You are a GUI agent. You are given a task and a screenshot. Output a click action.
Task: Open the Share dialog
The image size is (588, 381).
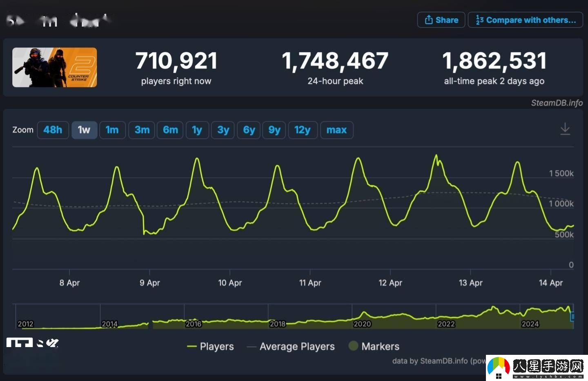pyautogui.click(x=441, y=20)
